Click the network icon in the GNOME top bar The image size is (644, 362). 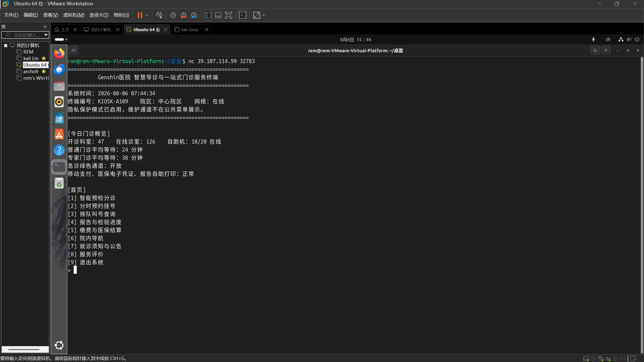coord(621,39)
